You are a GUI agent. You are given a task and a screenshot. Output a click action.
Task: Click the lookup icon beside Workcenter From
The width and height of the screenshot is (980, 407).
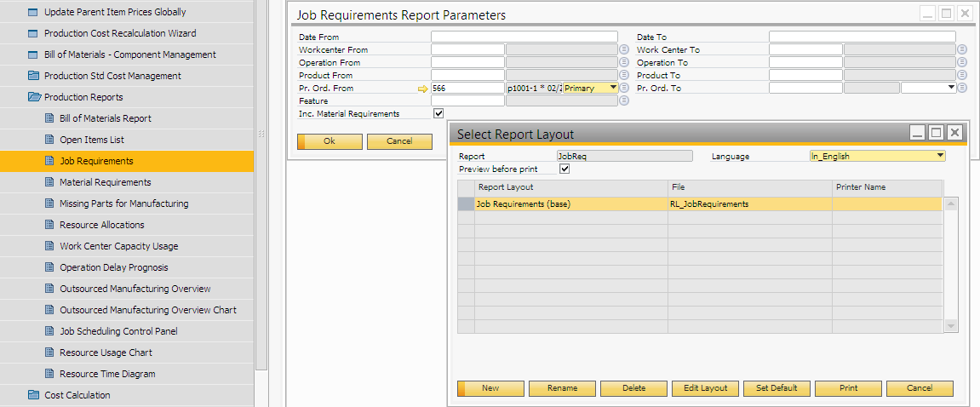click(x=624, y=50)
